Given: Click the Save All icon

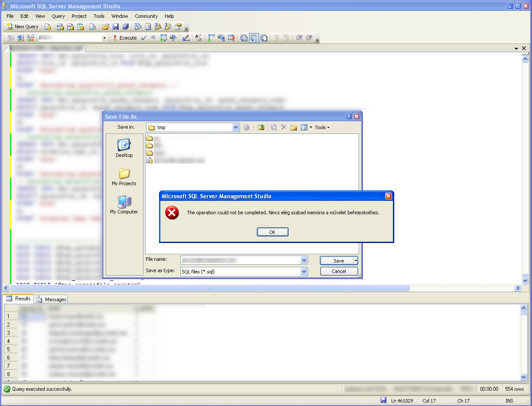Looking at the screenshot, I should click(x=126, y=27).
